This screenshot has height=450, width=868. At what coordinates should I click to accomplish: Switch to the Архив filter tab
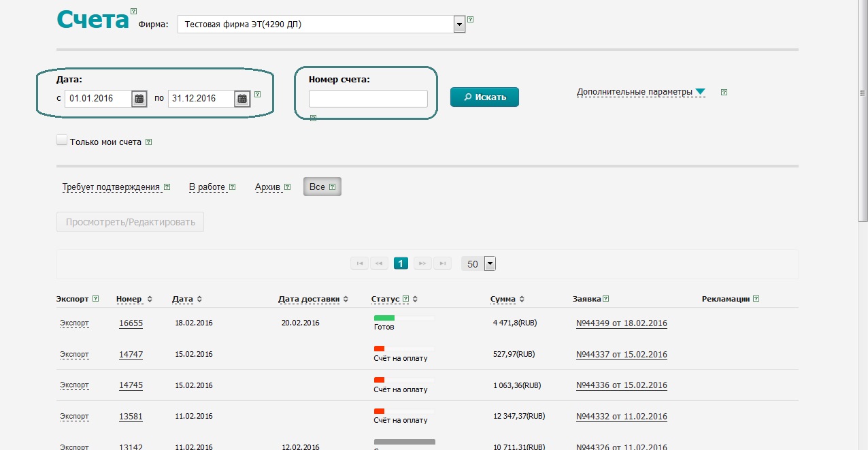pos(267,187)
